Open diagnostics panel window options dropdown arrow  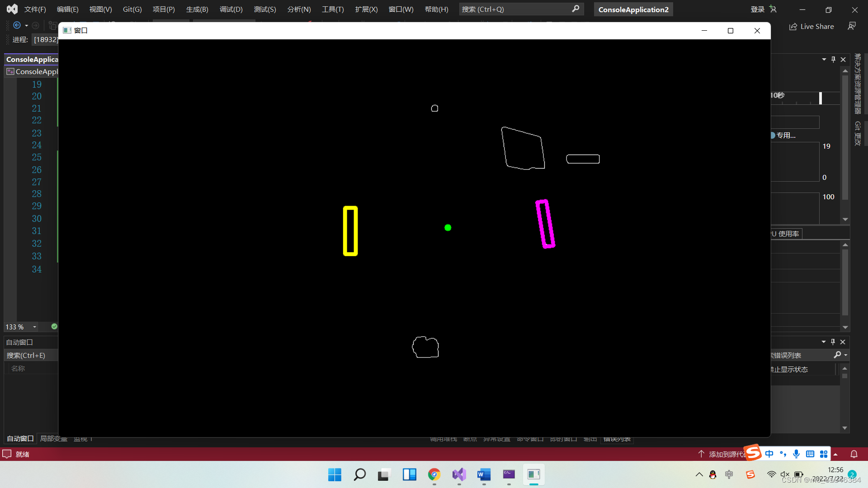click(824, 59)
